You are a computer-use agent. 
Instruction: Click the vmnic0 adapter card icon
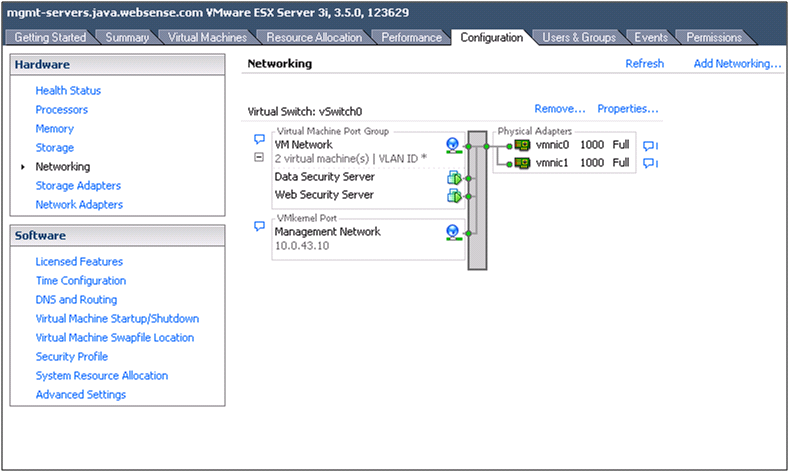click(x=523, y=145)
